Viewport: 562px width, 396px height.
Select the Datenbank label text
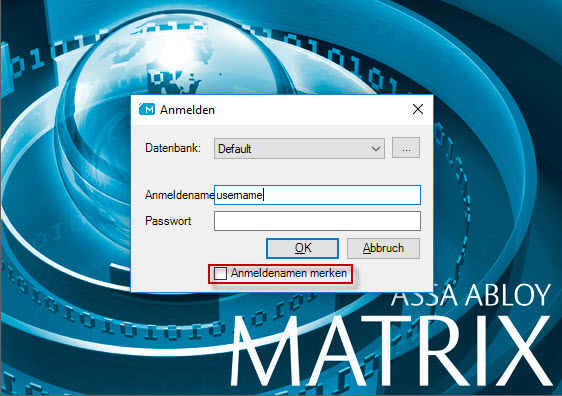tap(173, 148)
